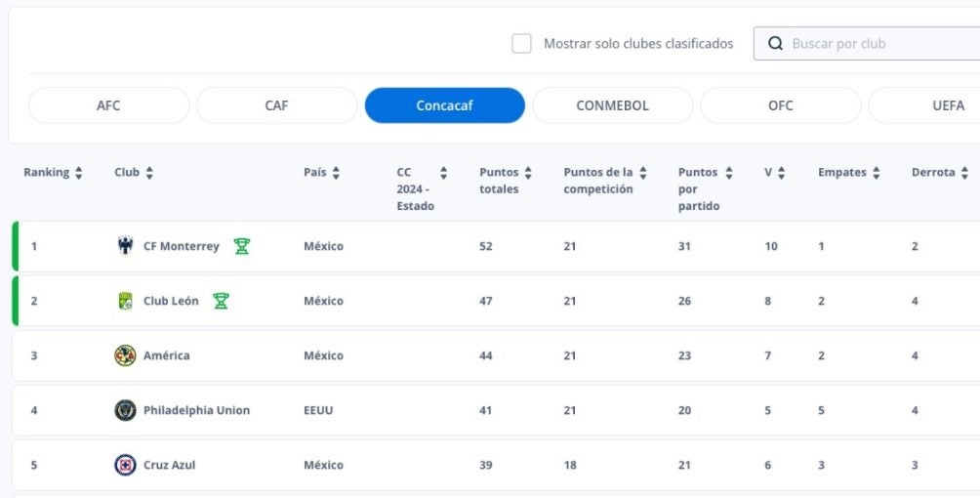Click the Cruz Azul crest icon
The height and width of the screenshot is (498, 980).
coord(125,465)
